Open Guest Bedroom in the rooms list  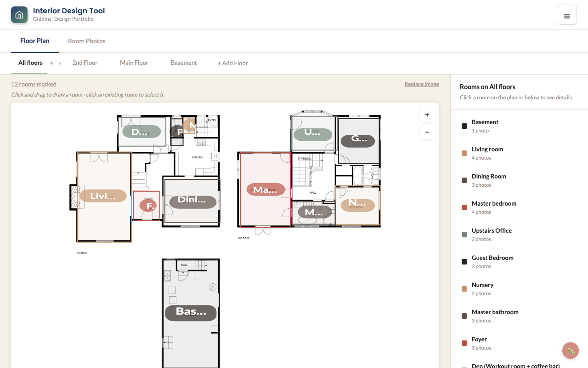pos(519,262)
